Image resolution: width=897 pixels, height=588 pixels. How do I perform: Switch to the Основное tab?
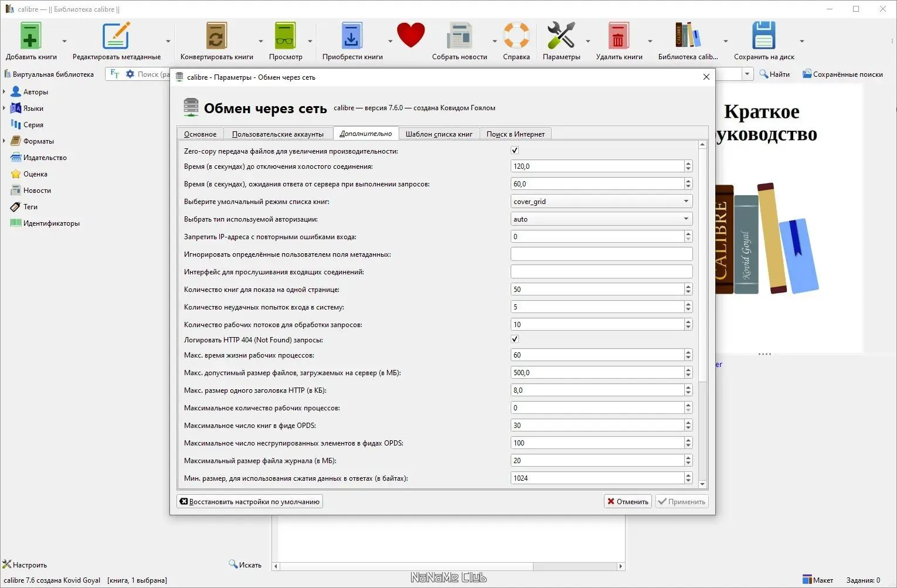click(200, 134)
